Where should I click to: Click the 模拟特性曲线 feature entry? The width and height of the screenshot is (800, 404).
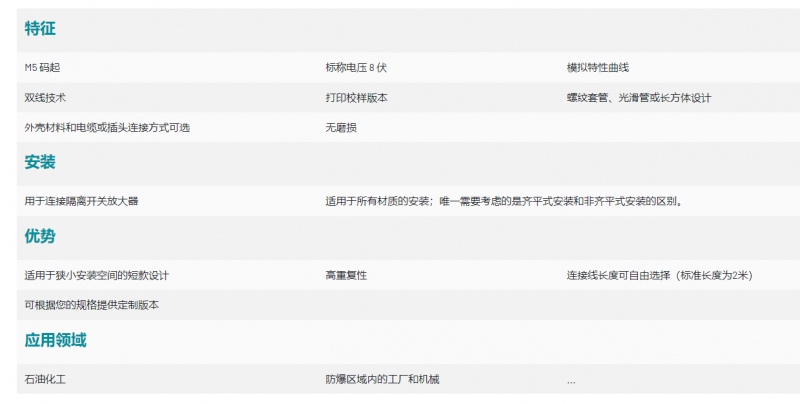click(597, 68)
